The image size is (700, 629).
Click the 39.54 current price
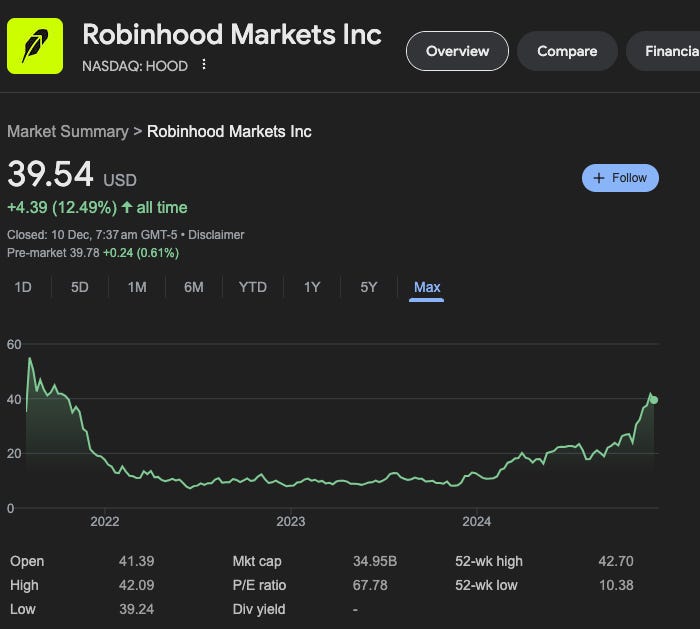coord(50,174)
